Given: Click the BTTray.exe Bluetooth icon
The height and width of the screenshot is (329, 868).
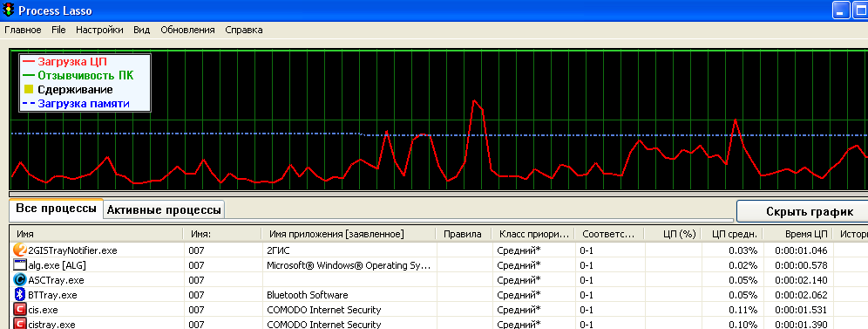Looking at the screenshot, I should click(x=19, y=295).
